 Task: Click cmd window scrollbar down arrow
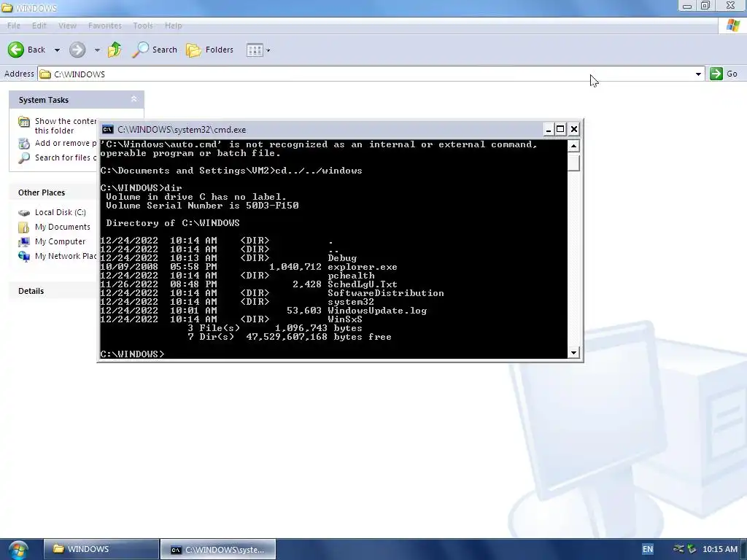(573, 353)
